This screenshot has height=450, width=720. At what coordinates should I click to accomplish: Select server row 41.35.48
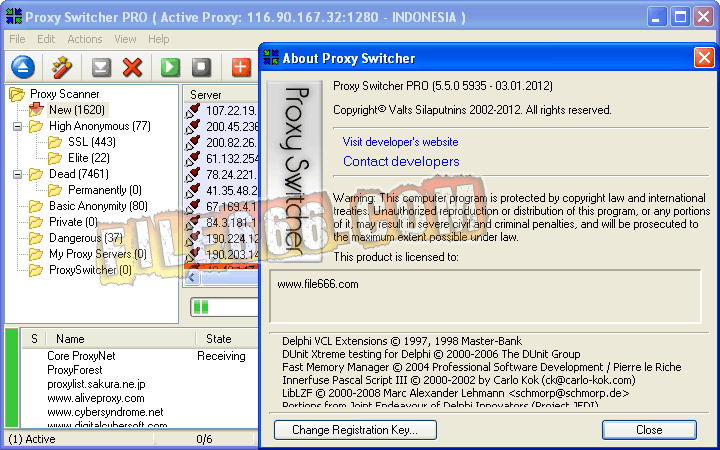pos(221,190)
